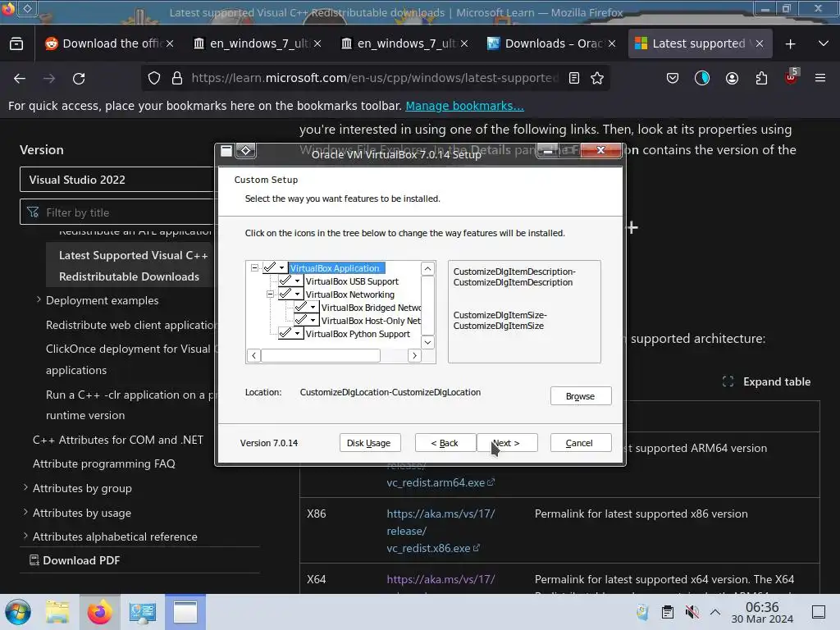Bookmark this page with star icon
This screenshot has height=630, width=840.
597,78
